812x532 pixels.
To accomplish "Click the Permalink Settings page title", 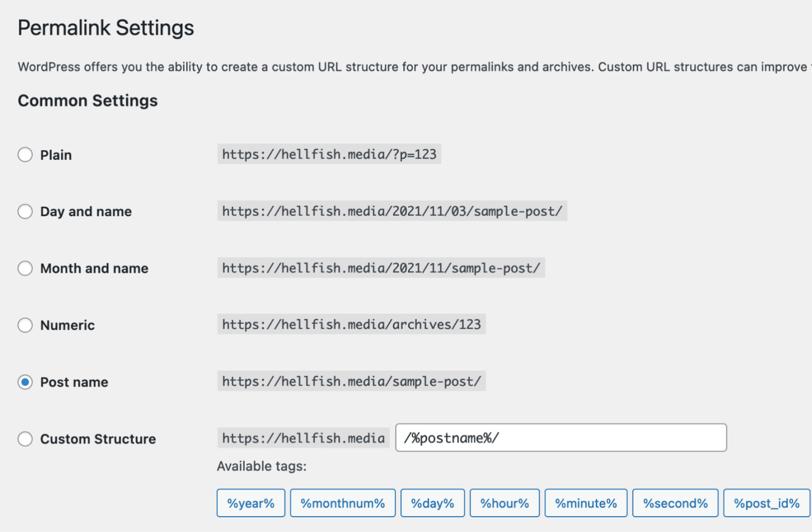I will click(x=106, y=27).
